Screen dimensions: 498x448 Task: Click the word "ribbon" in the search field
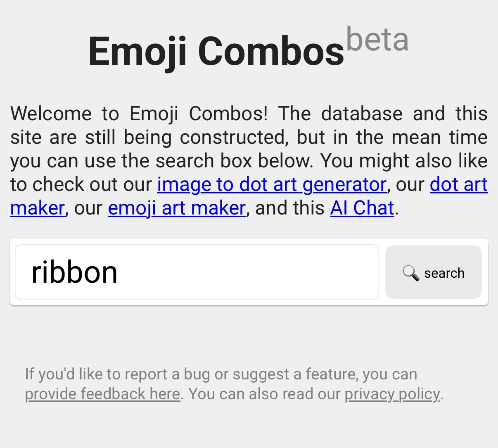point(74,272)
